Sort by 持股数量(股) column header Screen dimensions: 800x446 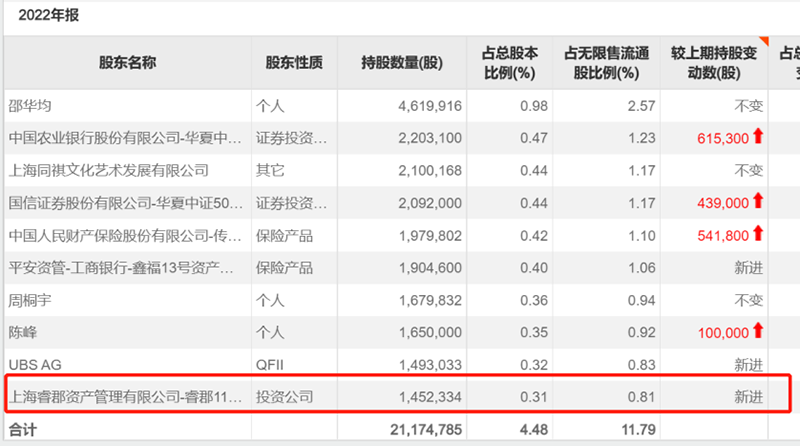402,63
